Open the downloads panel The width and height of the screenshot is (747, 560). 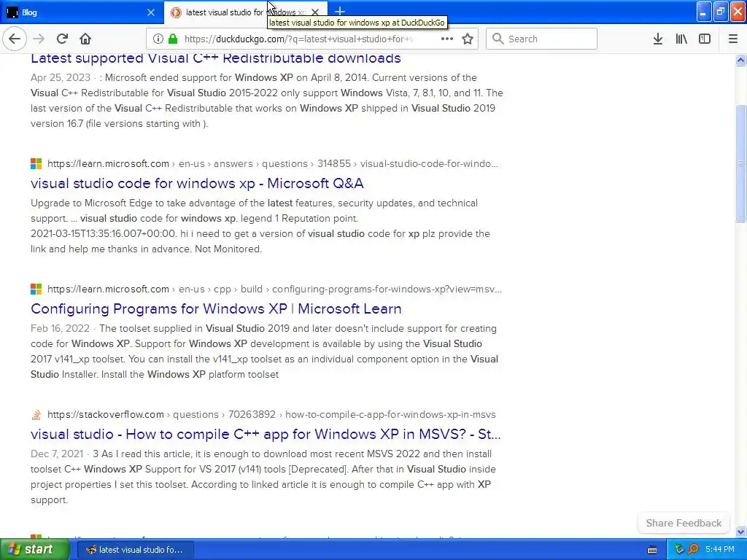pyautogui.click(x=658, y=39)
